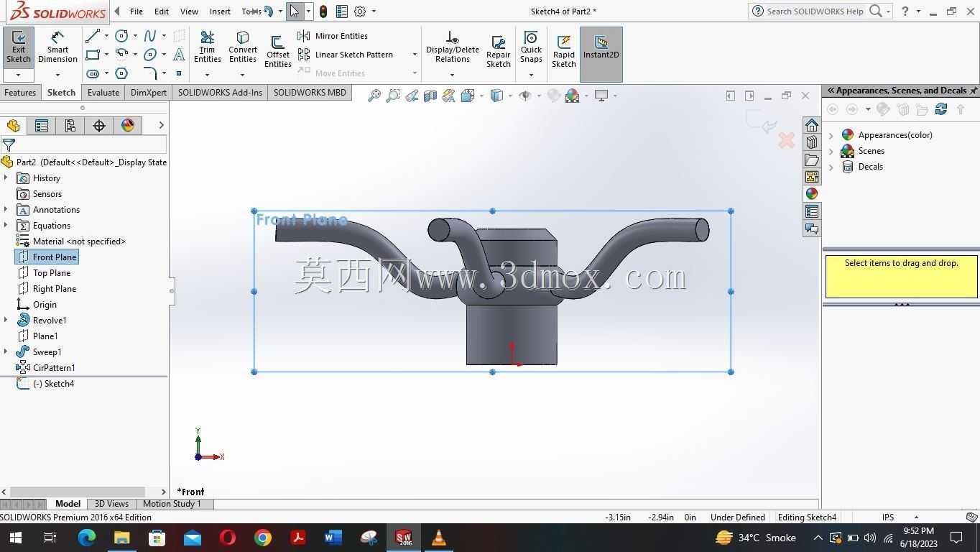Expand the Annotations tree node

coord(6,210)
